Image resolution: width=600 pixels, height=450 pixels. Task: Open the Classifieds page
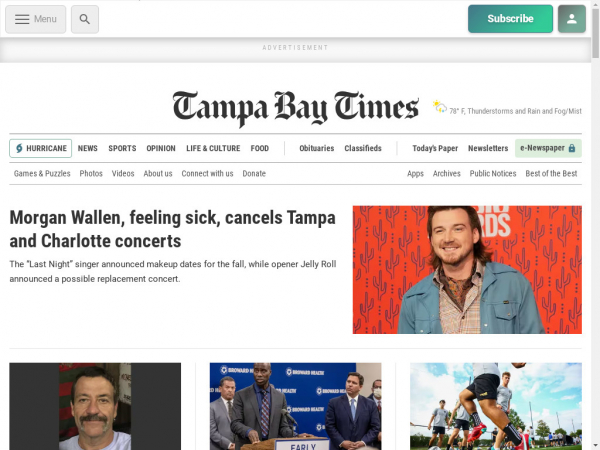point(363,148)
